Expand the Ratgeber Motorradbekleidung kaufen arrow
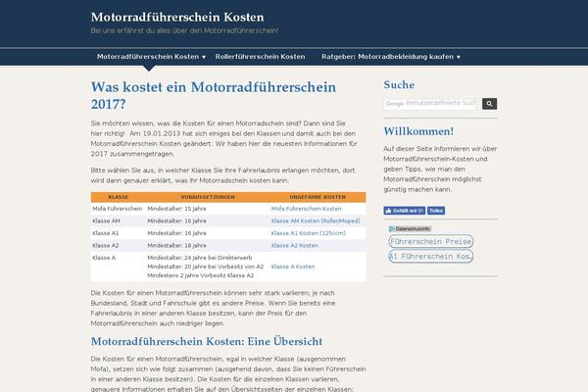 pyautogui.click(x=459, y=57)
